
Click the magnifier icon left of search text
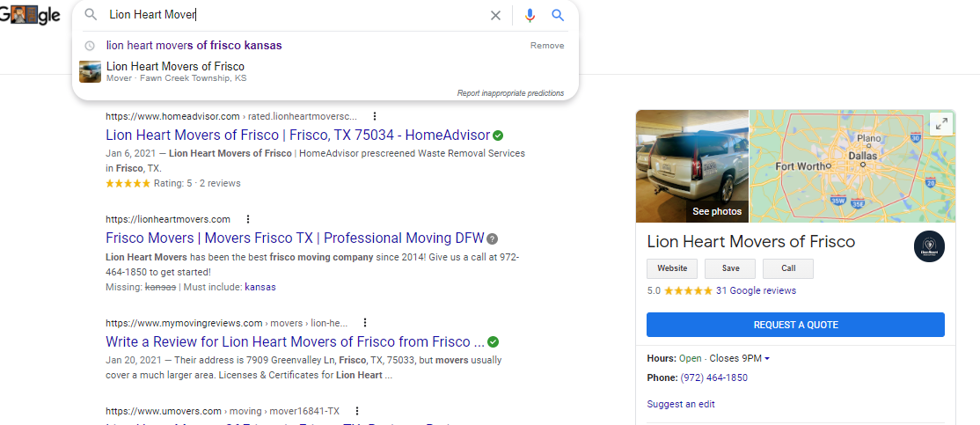tap(91, 15)
